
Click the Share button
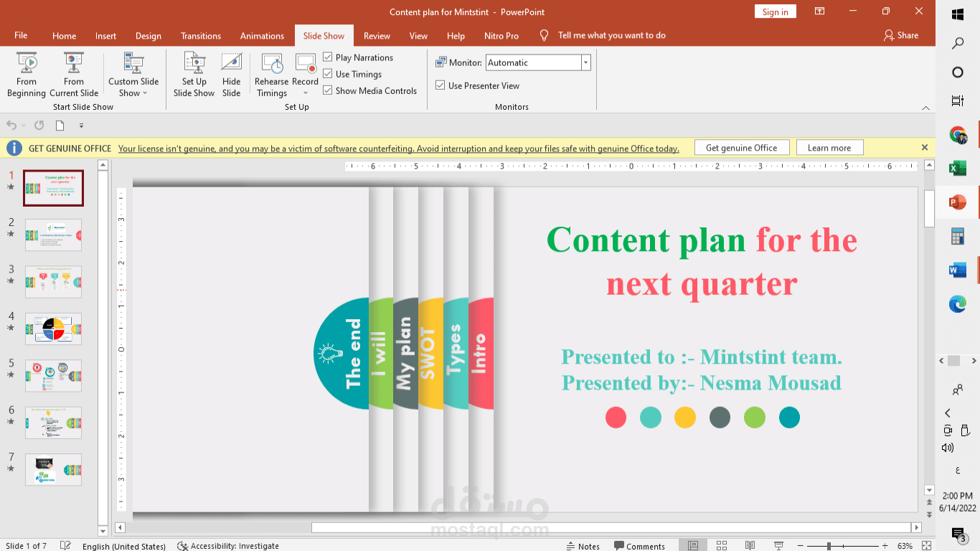[901, 35]
